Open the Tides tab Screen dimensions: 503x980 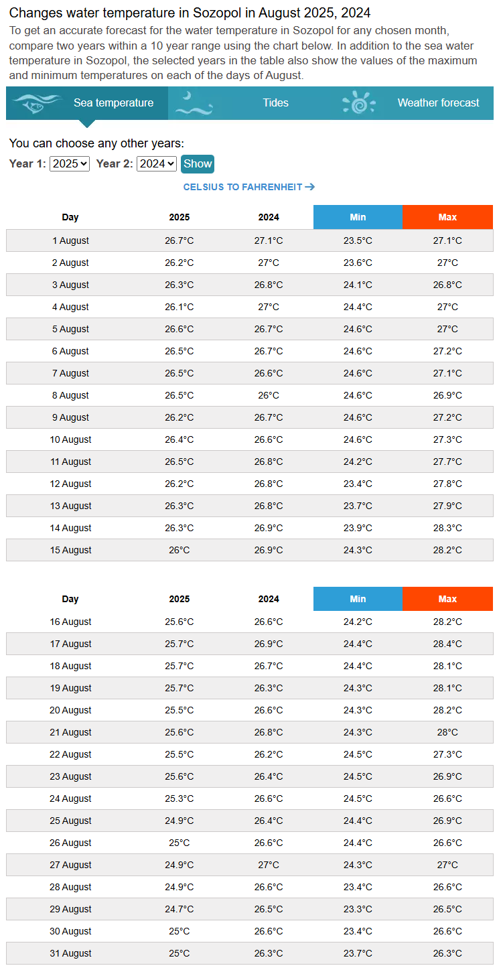tap(275, 103)
